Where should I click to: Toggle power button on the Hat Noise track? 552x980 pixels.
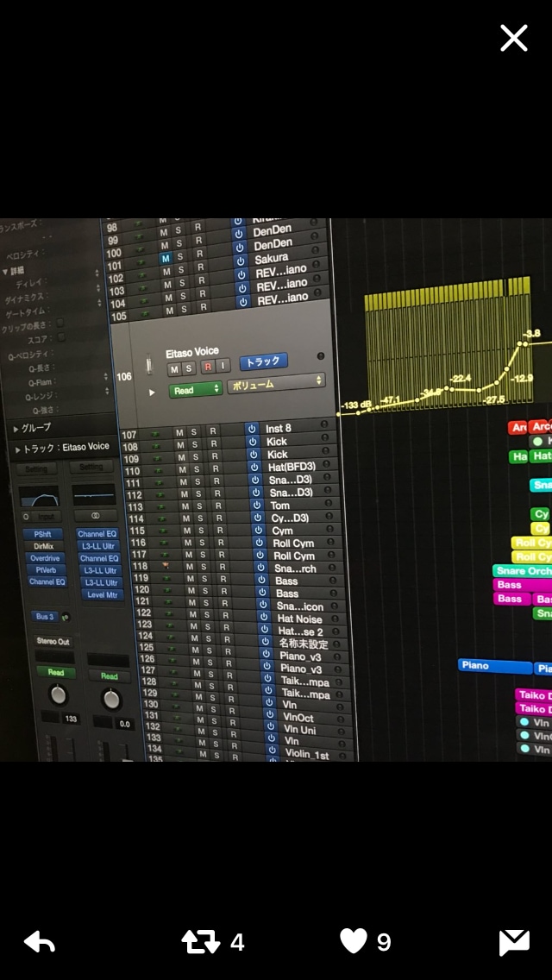tap(265, 618)
